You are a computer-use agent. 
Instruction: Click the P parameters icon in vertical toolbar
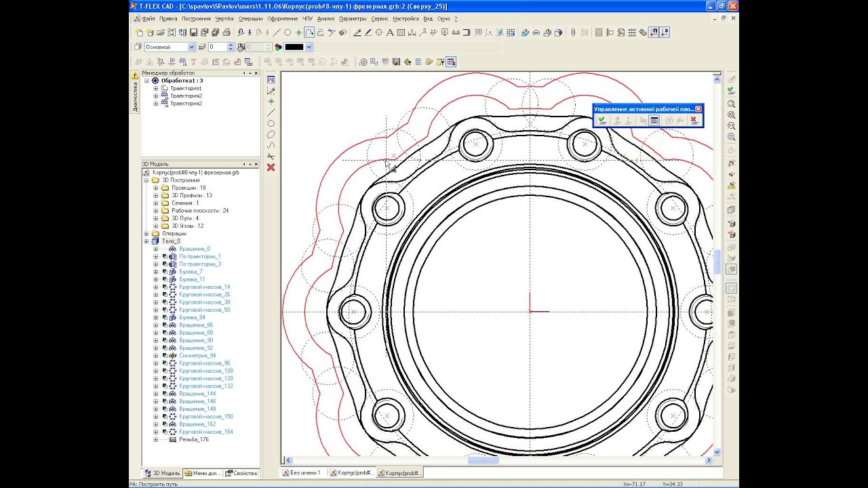point(271,80)
